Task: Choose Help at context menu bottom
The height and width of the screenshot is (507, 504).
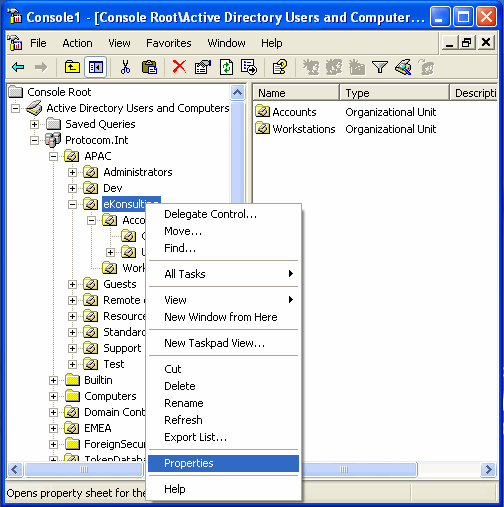Action: click(223, 489)
